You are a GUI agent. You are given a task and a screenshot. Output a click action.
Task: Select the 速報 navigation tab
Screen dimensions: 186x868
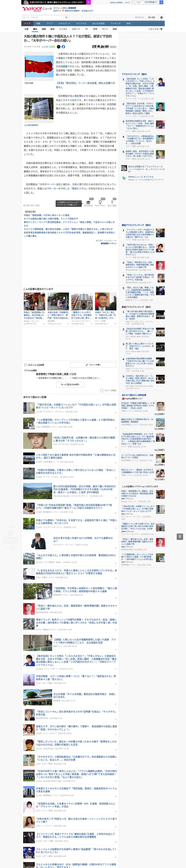(x=38, y=24)
